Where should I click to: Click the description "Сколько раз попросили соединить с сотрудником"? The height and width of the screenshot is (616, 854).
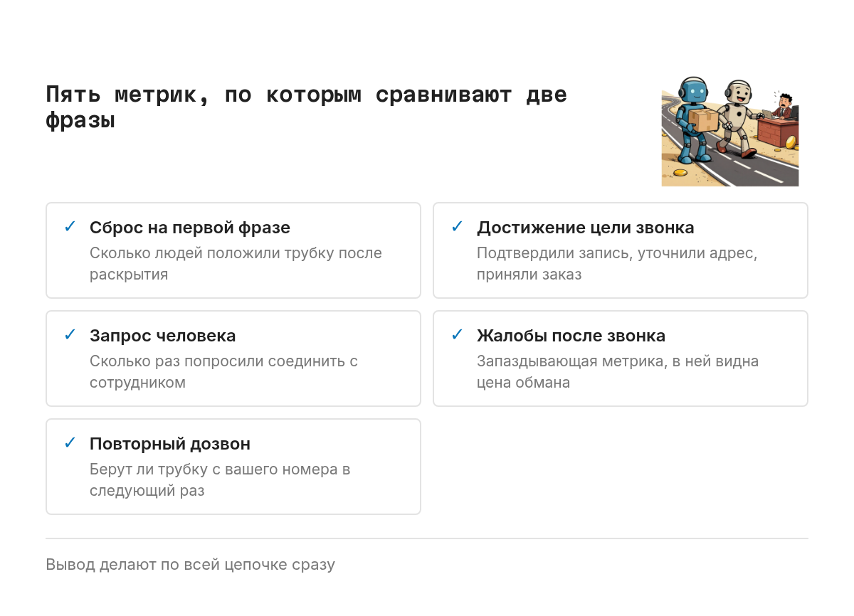pyautogui.click(x=223, y=372)
